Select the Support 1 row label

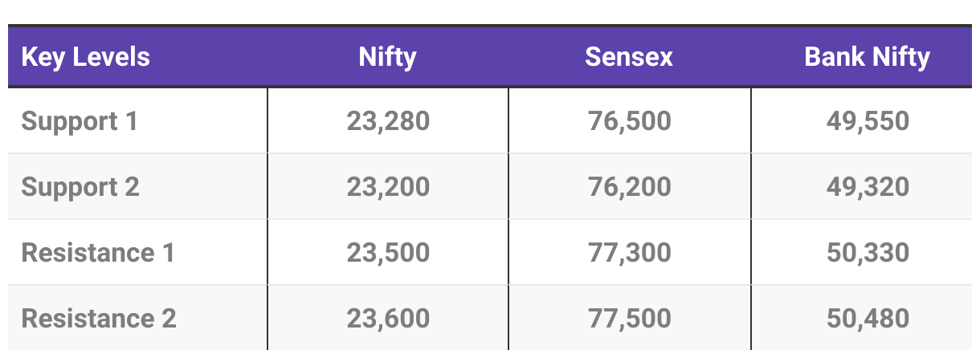tap(80, 121)
